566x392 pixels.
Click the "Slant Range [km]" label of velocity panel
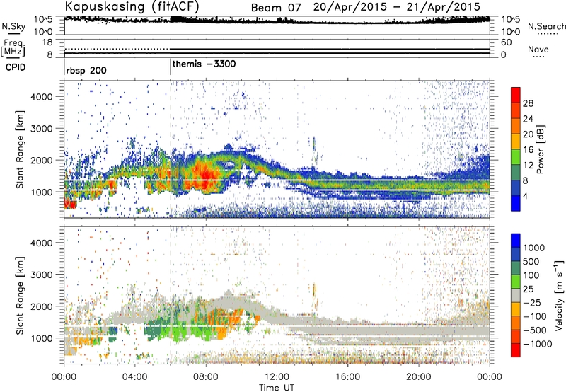pos(20,296)
